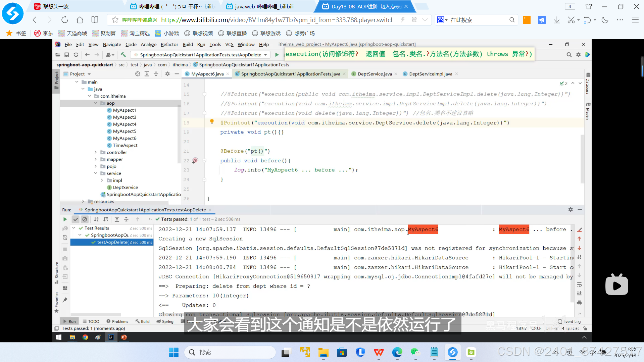644x362 pixels.
Task: Open browser downloads
Action: (557, 20)
